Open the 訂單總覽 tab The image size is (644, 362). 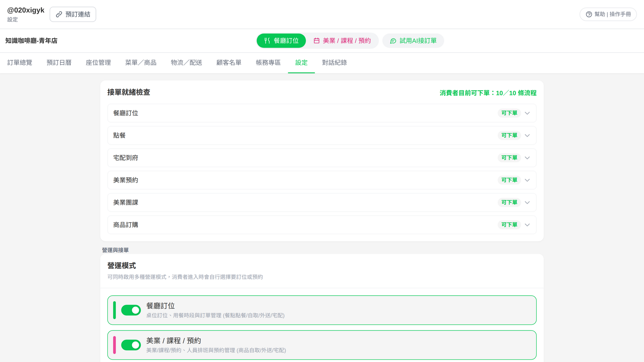[20, 63]
